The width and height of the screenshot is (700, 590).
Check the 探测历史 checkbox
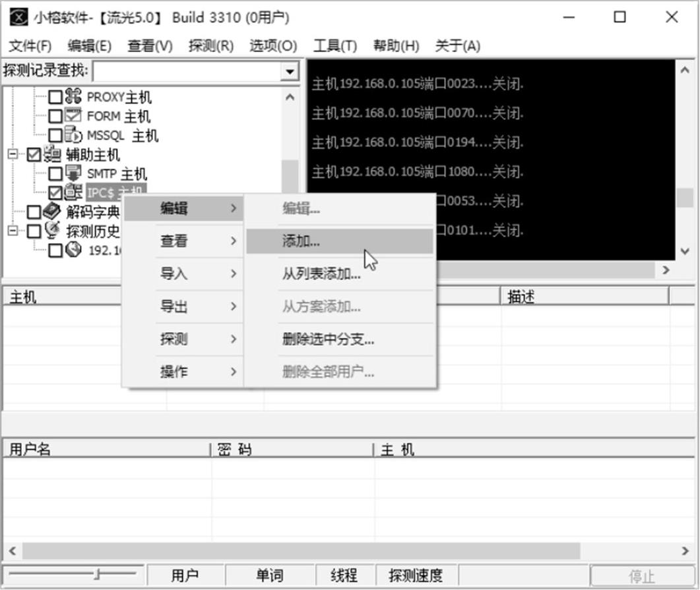(x=34, y=231)
